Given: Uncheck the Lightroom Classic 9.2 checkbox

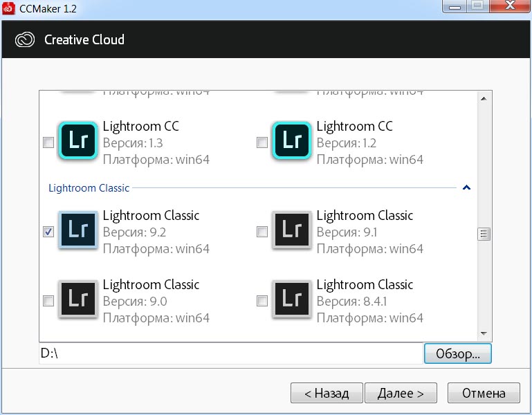Looking at the screenshot, I should 48,232.
